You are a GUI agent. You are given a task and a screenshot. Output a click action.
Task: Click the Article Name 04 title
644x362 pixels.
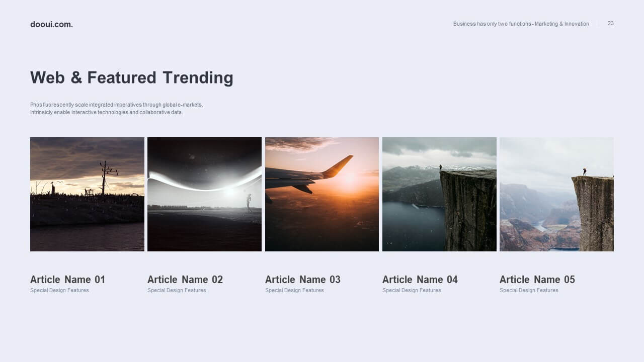click(420, 280)
